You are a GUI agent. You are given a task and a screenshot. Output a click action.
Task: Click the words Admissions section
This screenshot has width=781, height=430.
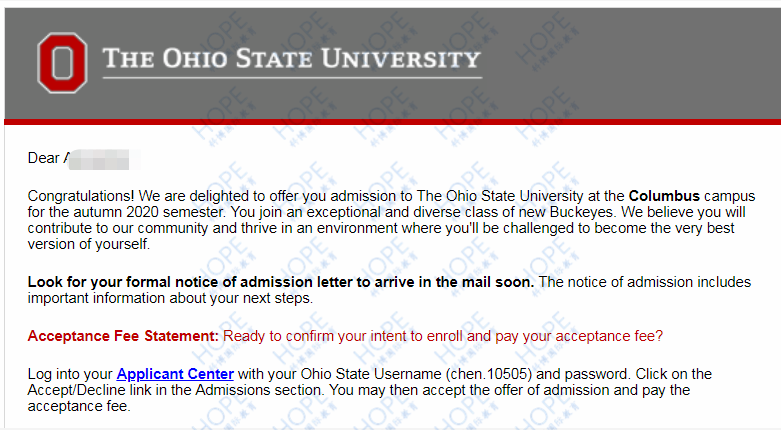(x=259, y=390)
